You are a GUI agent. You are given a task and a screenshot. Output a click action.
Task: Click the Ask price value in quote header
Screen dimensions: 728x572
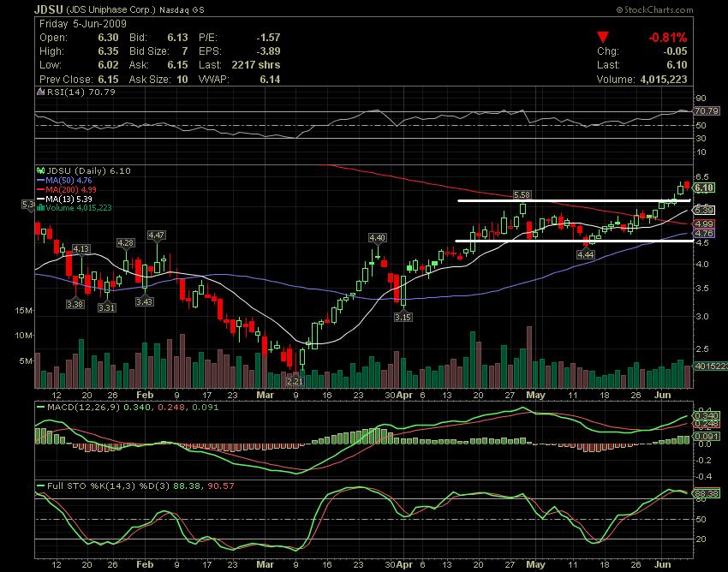(178, 65)
